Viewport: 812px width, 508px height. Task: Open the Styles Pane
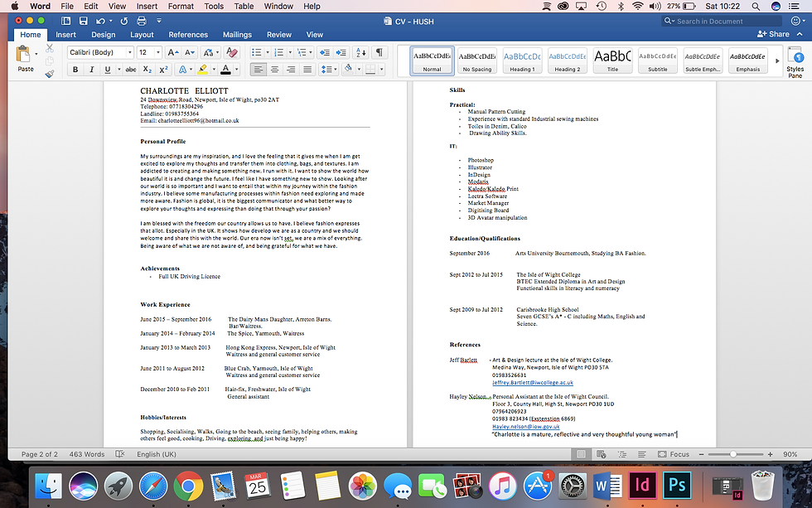[795, 62]
